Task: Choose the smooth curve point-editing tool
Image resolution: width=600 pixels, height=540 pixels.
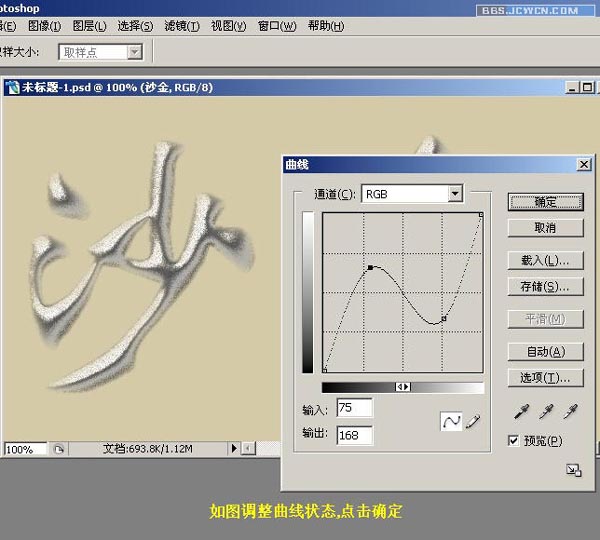Action: (x=451, y=422)
